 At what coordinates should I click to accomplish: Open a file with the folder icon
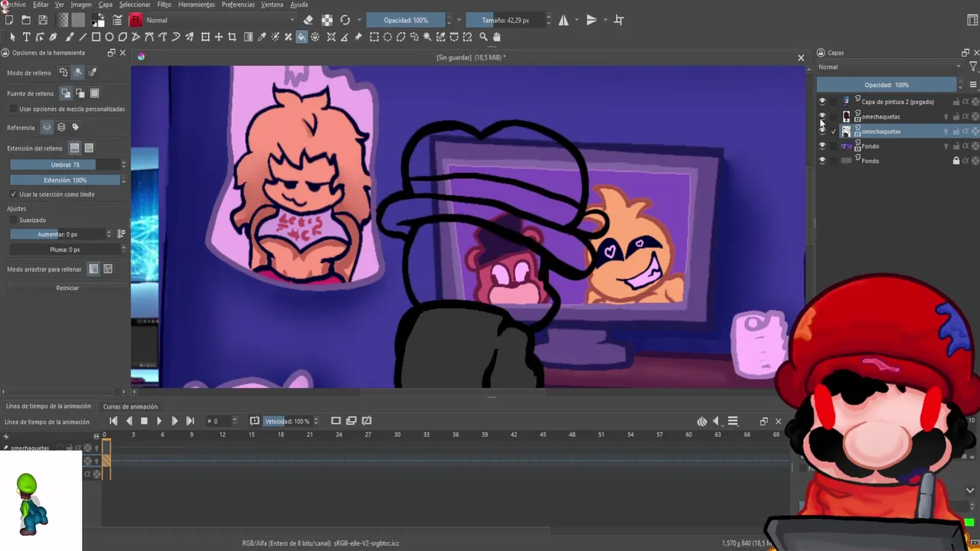(26, 20)
